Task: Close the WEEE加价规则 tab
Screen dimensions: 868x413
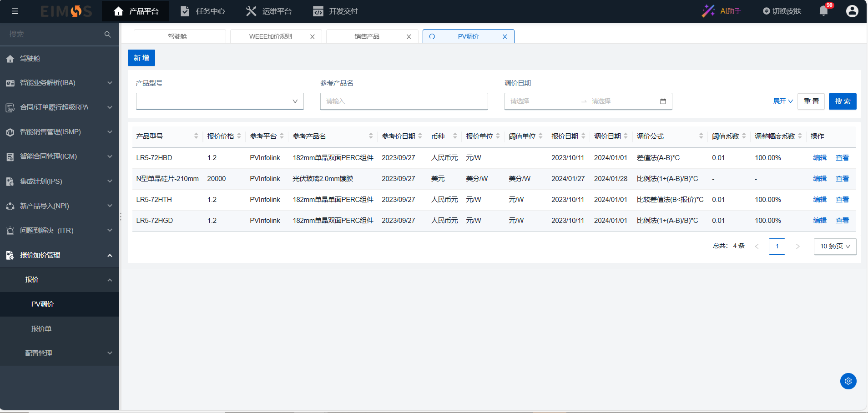Action: 313,37
